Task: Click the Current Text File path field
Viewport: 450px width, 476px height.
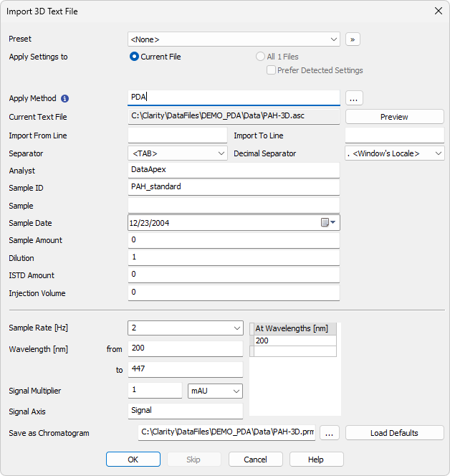Action: [x=234, y=117]
